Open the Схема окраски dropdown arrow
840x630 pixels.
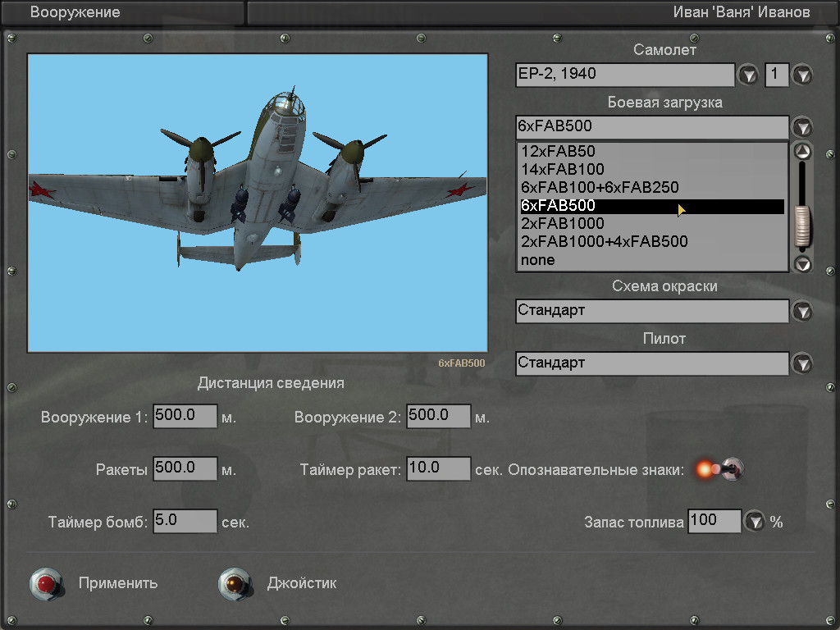tap(801, 311)
